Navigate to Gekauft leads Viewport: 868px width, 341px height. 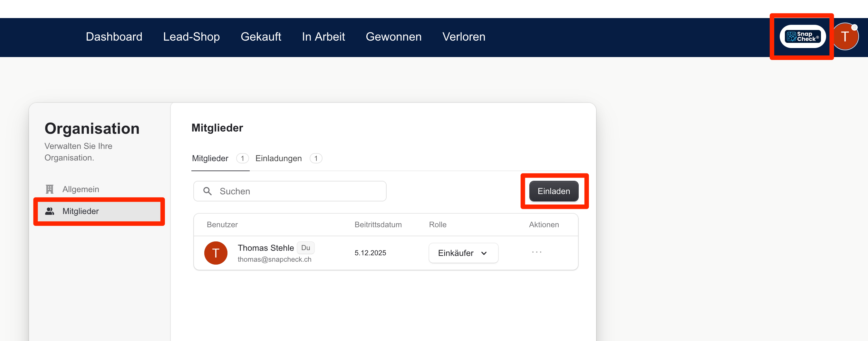(x=260, y=37)
